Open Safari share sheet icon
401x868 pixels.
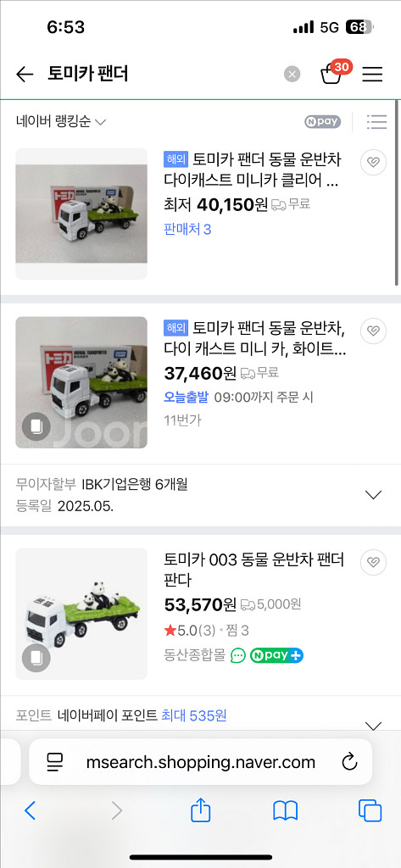coord(200,811)
